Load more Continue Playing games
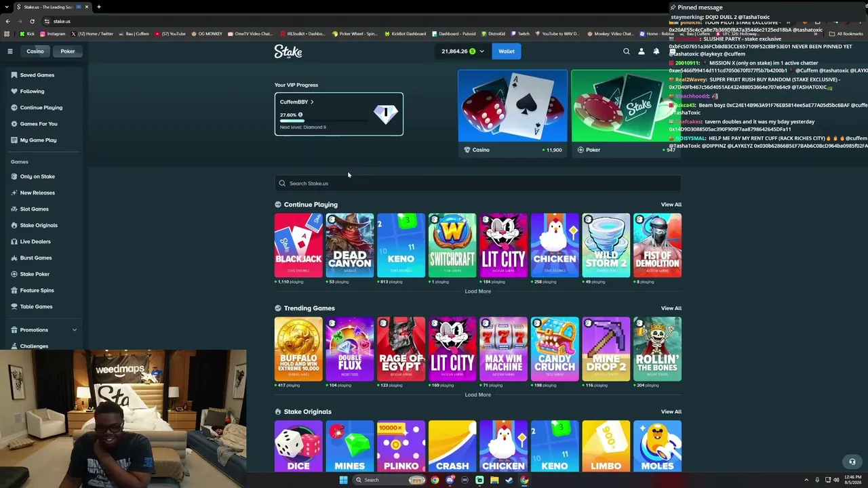The height and width of the screenshot is (488, 868). [x=478, y=291]
